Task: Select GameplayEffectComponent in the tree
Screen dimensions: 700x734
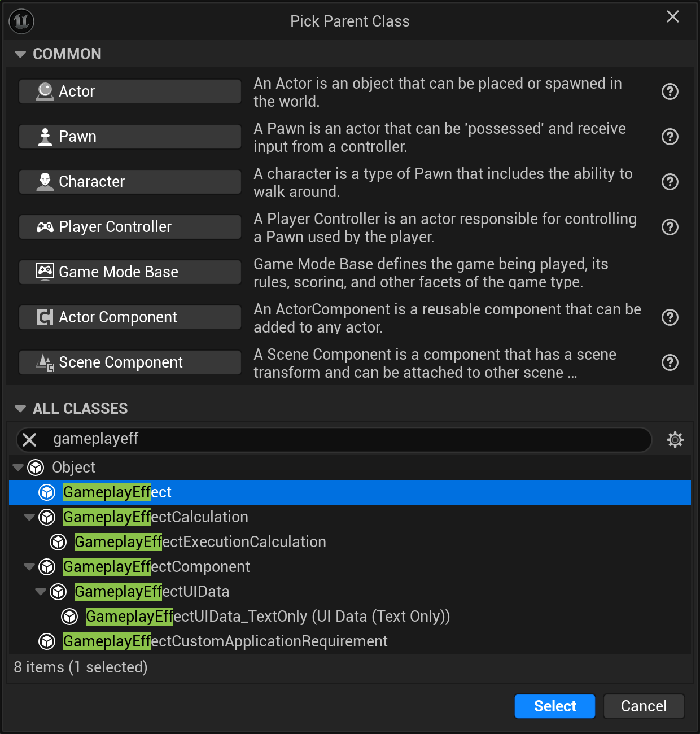Action: pyautogui.click(x=350, y=567)
